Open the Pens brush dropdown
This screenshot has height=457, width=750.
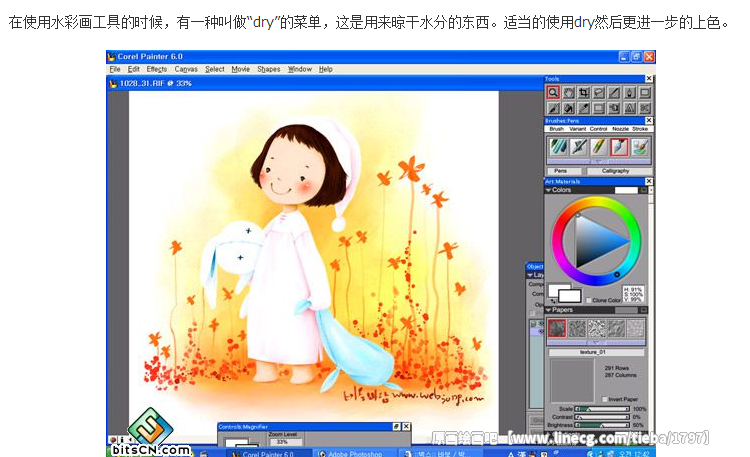click(x=565, y=171)
